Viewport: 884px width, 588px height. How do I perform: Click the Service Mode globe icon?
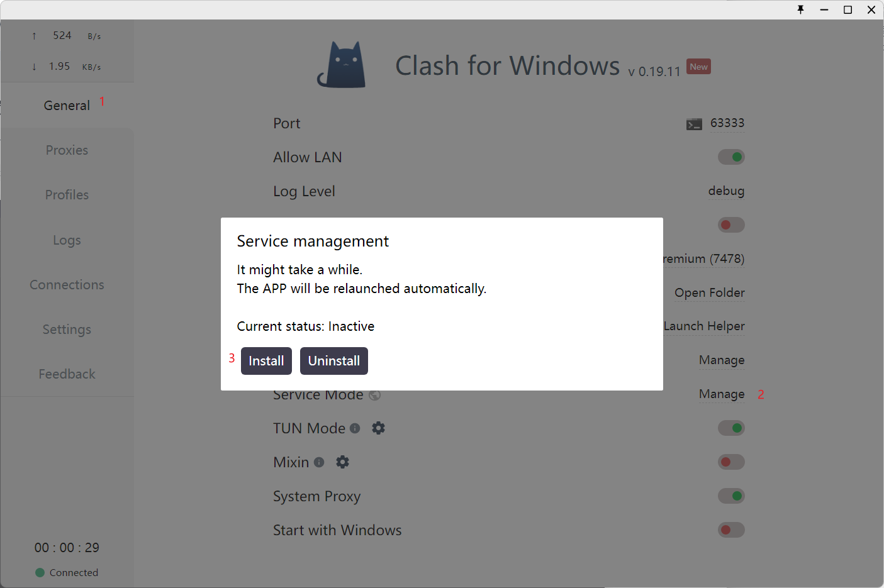374,395
